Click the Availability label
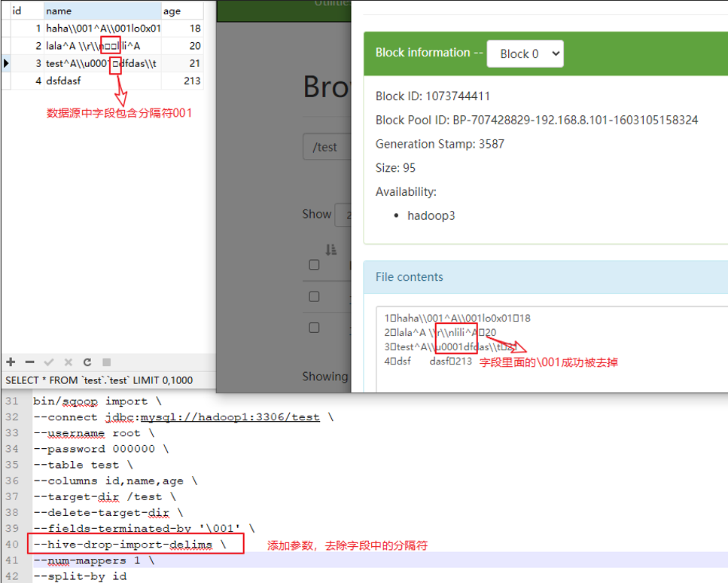The width and height of the screenshot is (728, 583). (406, 192)
